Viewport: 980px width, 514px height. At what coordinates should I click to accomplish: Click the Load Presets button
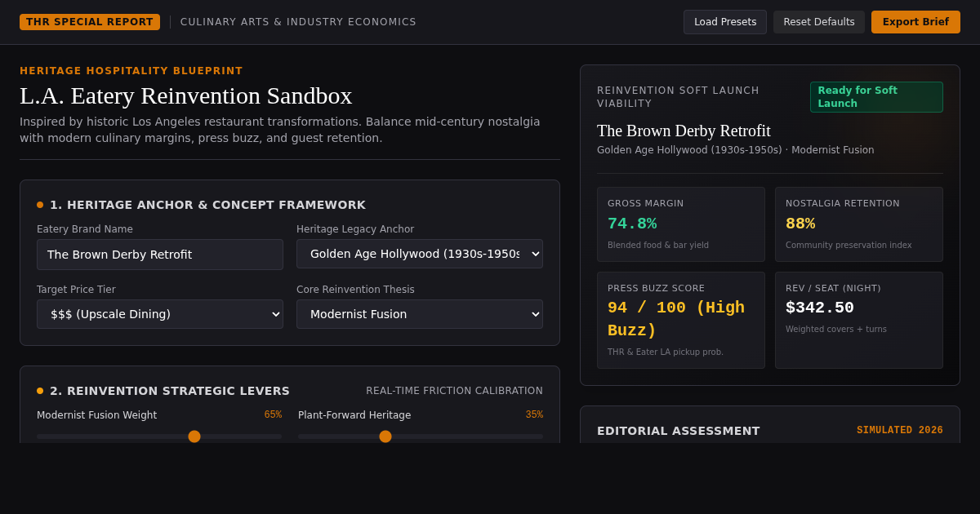[725, 22]
